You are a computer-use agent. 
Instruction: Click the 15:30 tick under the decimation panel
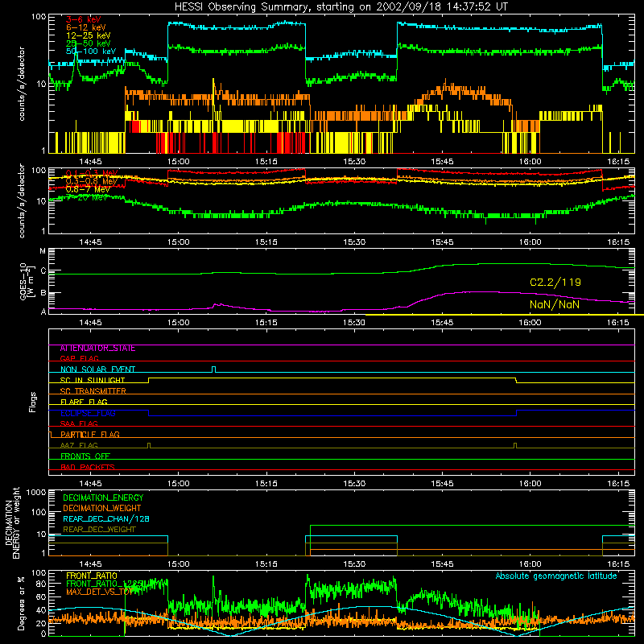pos(354,564)
